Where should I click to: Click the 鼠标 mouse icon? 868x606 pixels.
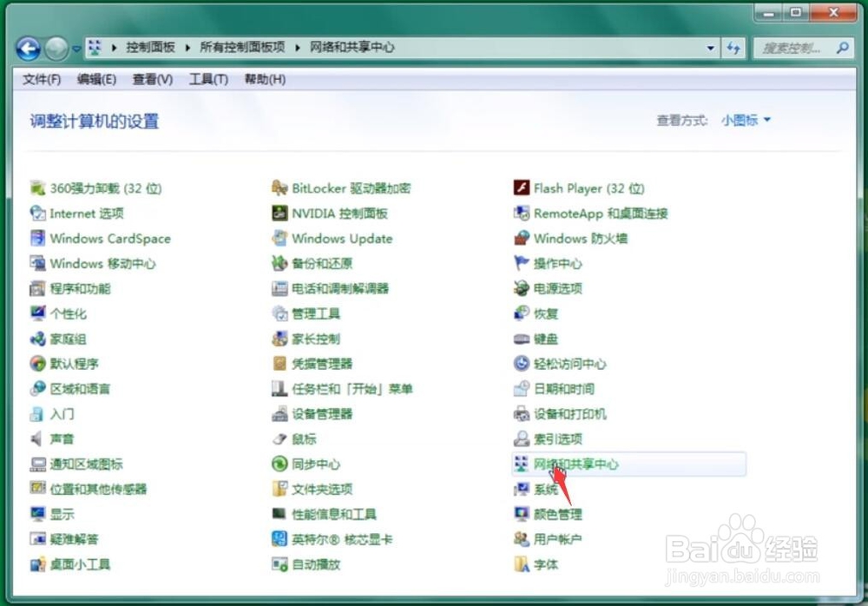(279, 438)
